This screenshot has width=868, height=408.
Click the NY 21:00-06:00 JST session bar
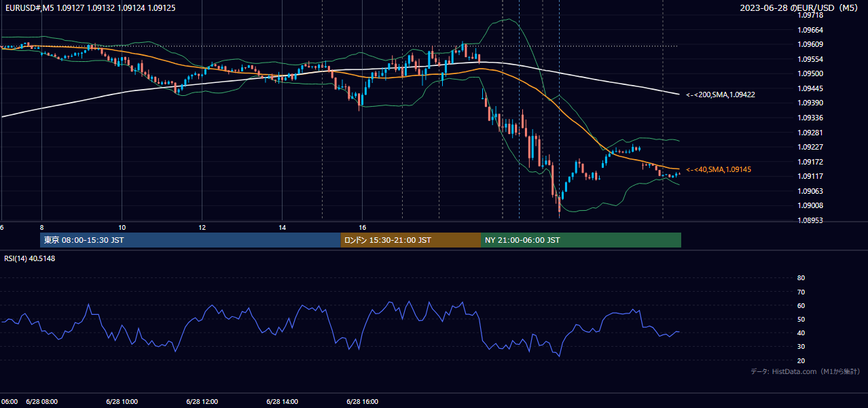[x=581, y=240]
